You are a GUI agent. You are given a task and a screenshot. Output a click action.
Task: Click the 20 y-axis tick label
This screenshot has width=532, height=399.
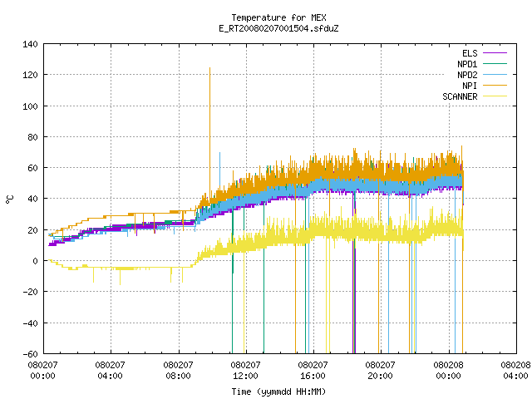point(32,230)
